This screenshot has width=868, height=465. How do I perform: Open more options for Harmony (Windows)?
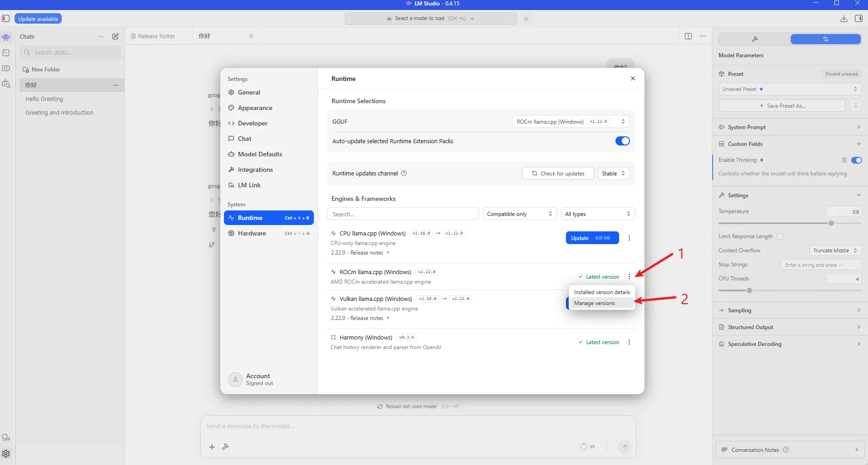click(629, 342)
